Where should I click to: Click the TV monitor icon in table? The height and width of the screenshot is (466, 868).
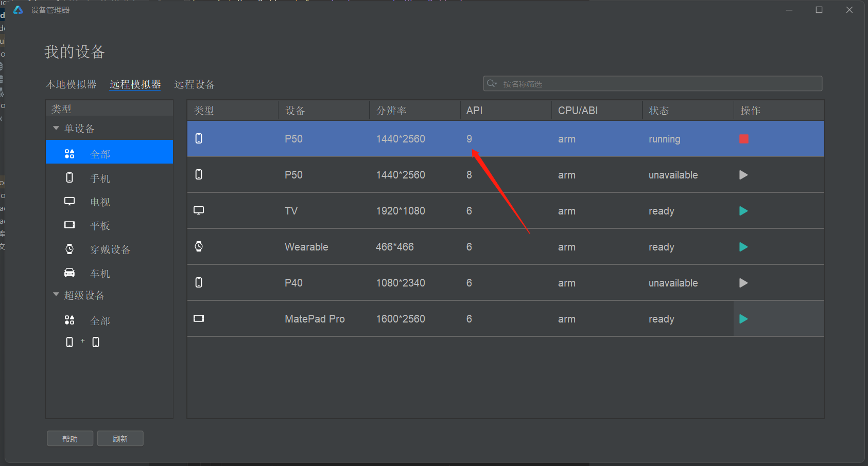coord(199,210)
